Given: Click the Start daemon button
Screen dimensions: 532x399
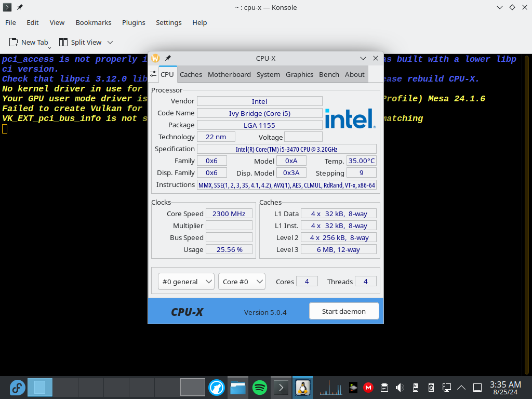Looking at the screenshot, I should click(x=344, y=311).
